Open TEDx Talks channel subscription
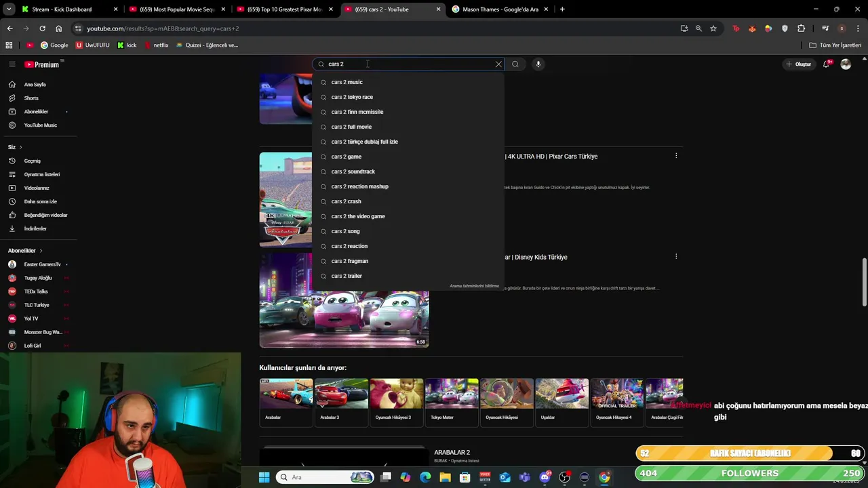868x488 pixels. (36, 291)
